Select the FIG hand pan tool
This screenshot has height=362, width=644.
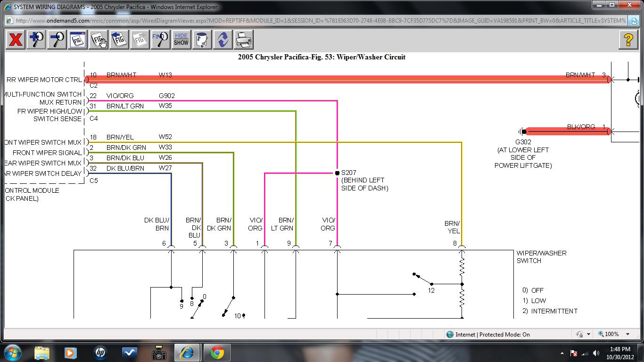[x=98, y=40]
